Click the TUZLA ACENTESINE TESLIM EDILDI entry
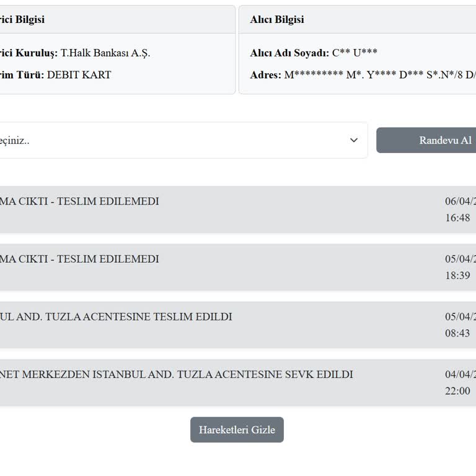This screenshot has height=476, width=476. 117,317
